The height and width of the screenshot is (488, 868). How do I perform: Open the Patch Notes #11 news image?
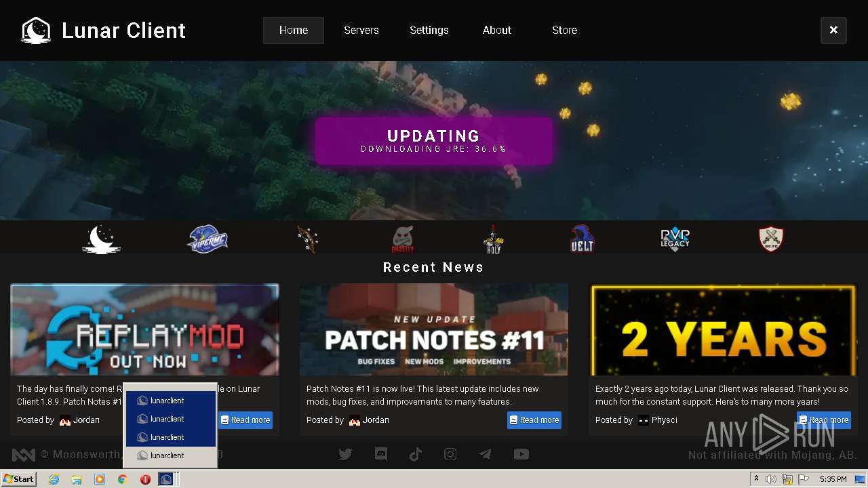point(434,329)
